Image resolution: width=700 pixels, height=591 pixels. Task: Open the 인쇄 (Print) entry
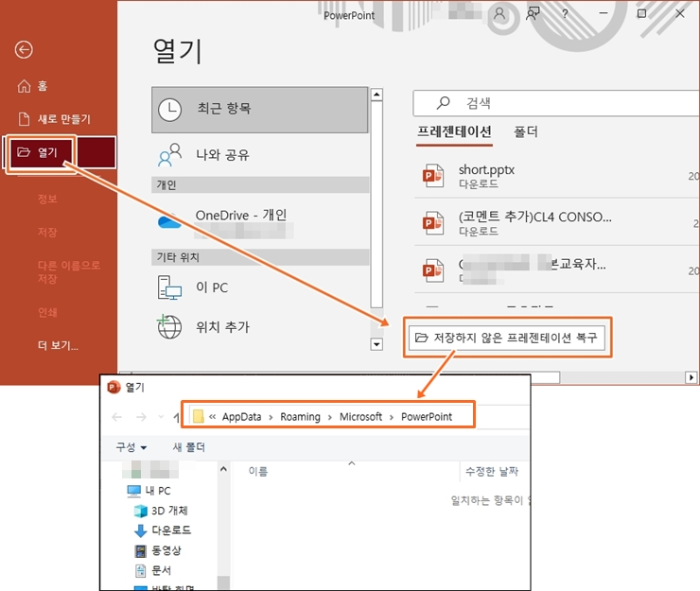point(47,312)
